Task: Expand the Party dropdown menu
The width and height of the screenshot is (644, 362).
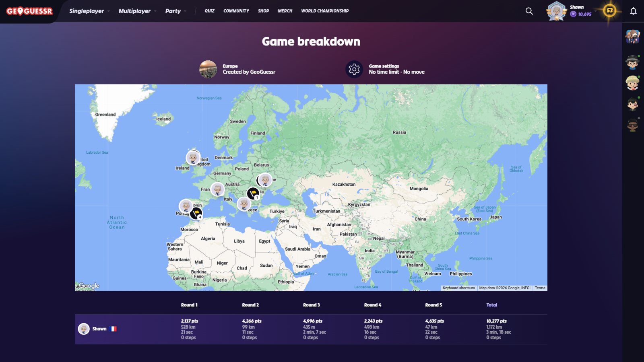Action: [175, 11]
